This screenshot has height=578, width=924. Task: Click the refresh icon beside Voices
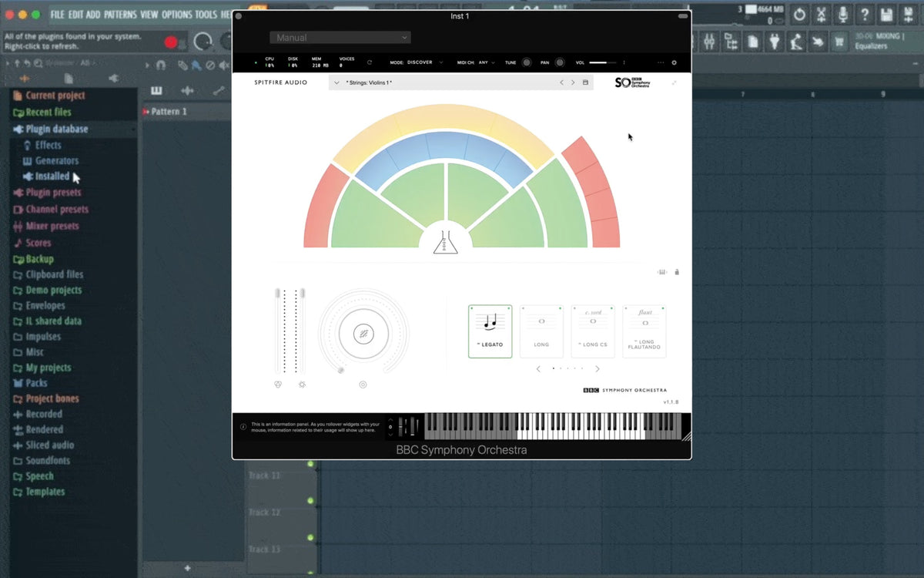coord(370,62)
